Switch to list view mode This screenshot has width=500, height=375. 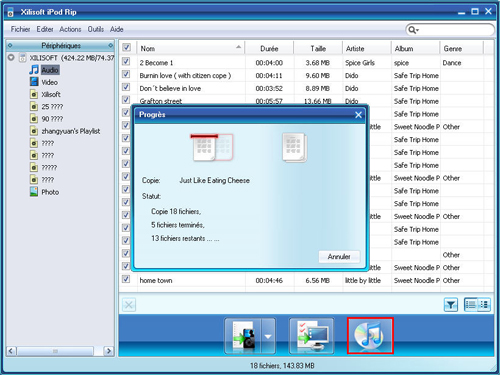[x=471, y=305]
